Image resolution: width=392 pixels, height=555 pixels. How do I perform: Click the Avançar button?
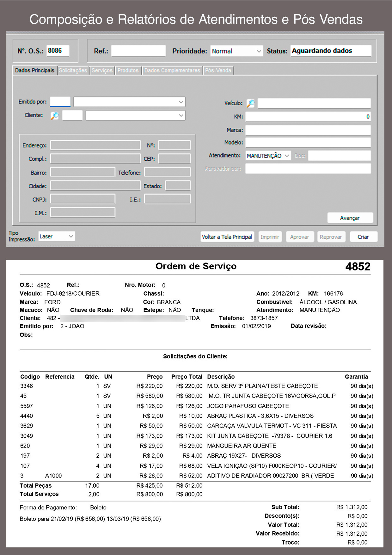350,218
